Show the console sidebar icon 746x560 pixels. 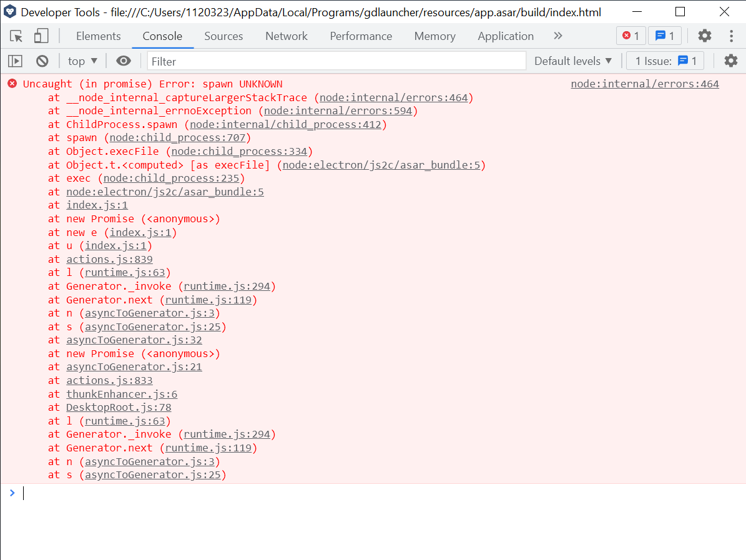15,61
